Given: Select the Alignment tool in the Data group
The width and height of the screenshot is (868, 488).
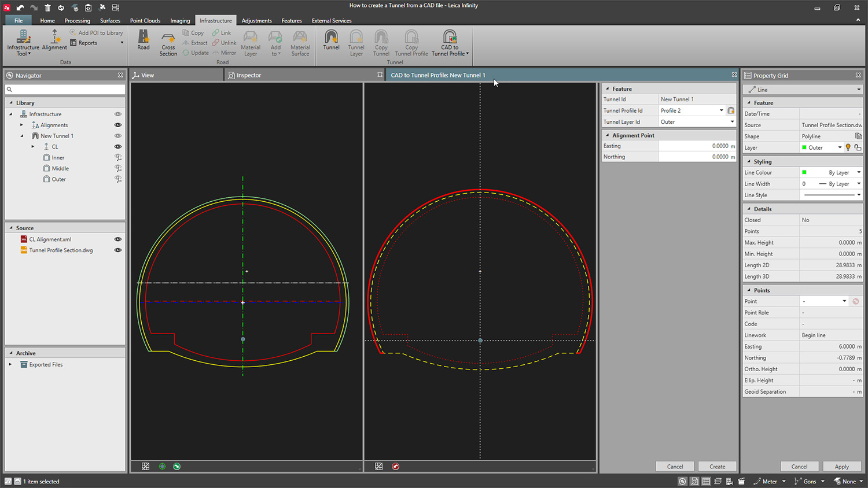Looking at the screenshot, I should 54,42.
